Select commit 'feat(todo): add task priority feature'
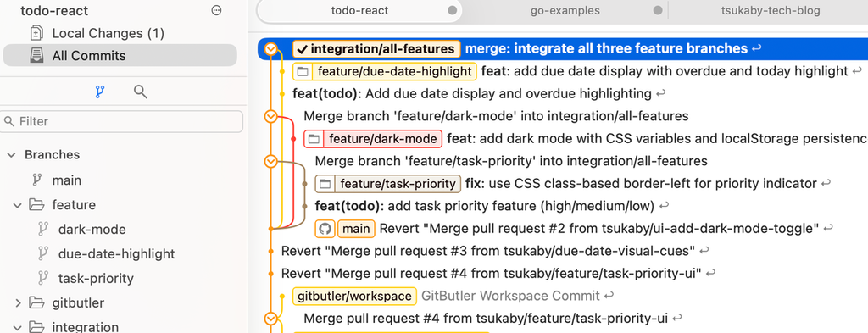 tap(484, 206)
